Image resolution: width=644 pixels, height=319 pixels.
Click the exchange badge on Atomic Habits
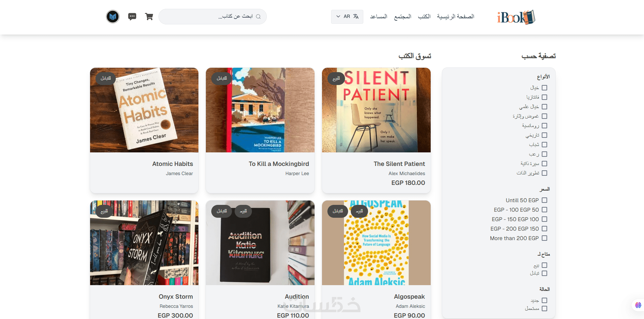click(x=106, y=78)
